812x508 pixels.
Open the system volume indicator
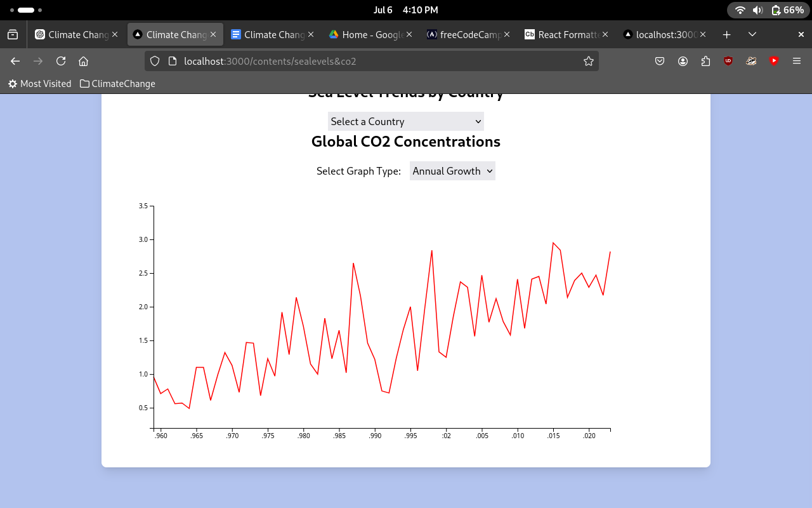pyautogui.click(x=757, y=10)
